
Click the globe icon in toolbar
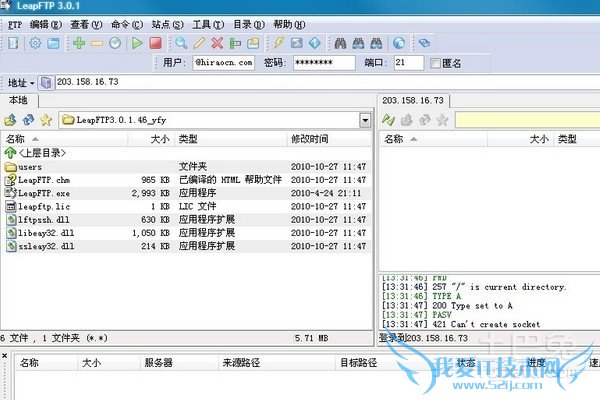coord(399,43)
